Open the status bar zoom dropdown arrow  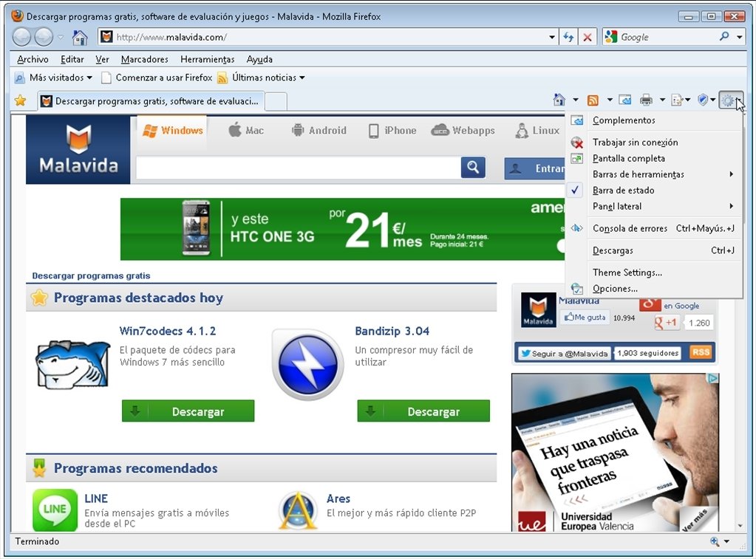(x=726, y=542)
